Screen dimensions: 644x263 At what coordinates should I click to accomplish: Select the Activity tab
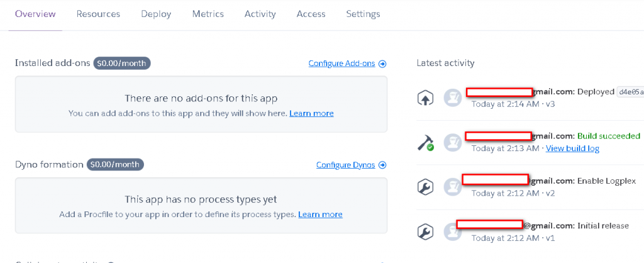pyautogui.click(x=260, y=14)
